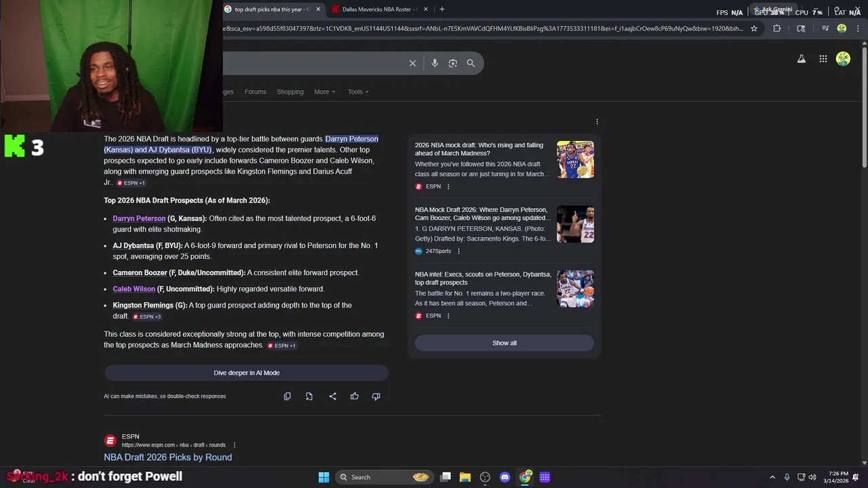The width and height of the screenshot is (868, 488).
Task: Expand the More search filters dropdown
Action: 325,92
